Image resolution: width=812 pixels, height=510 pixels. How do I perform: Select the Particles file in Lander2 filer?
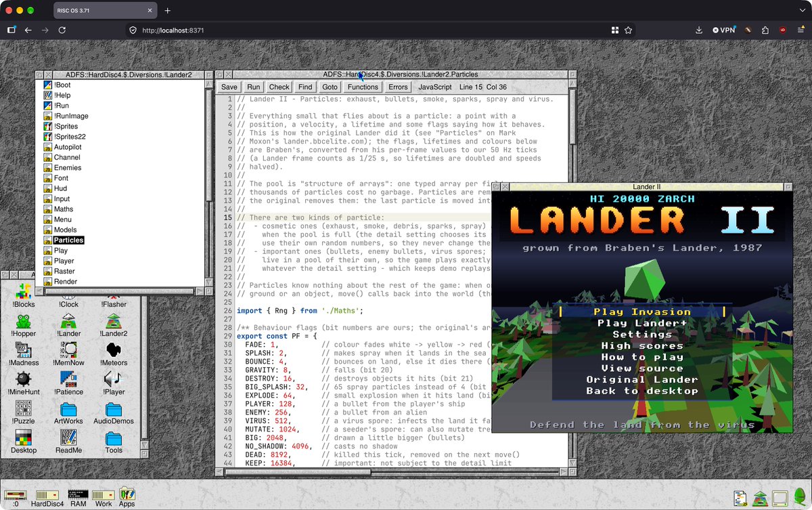coord(64,240)
